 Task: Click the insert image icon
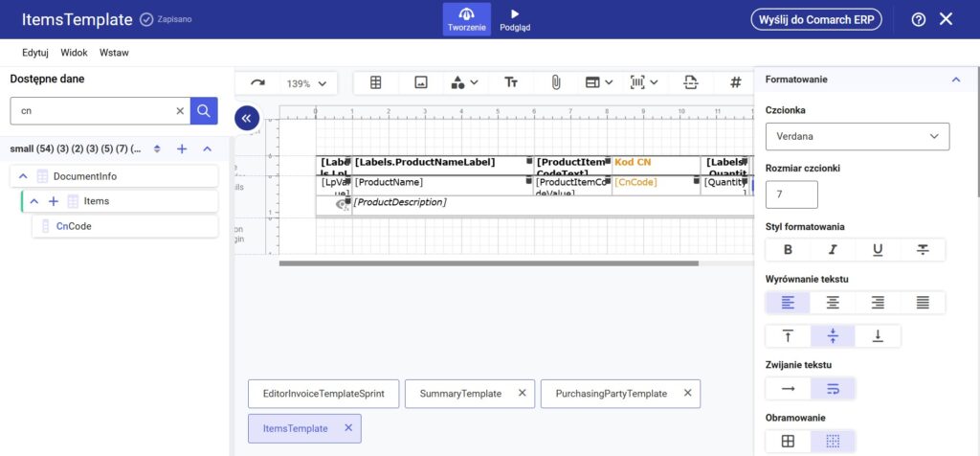[x=420, y=83]
